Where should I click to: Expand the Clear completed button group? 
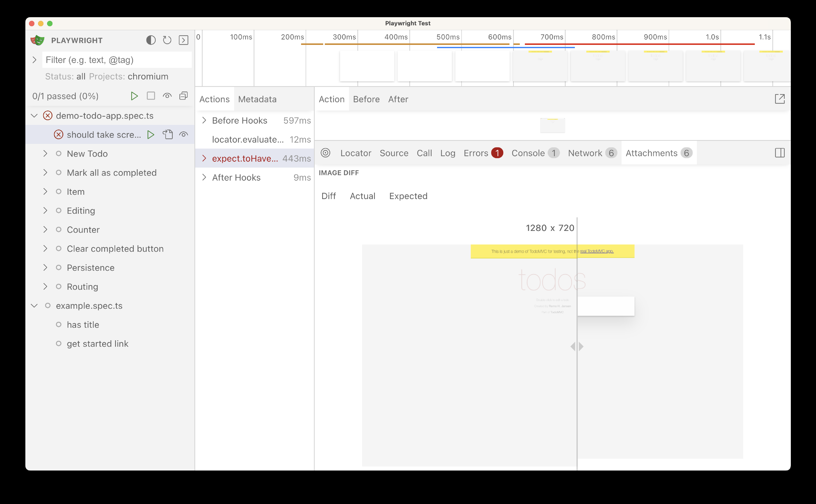pyautogui.click(x=45, y=249)
